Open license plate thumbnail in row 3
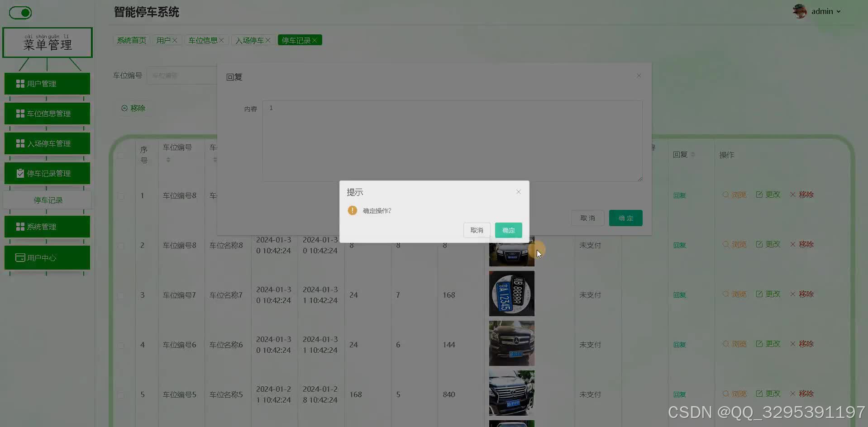 (x=512, y=294)
